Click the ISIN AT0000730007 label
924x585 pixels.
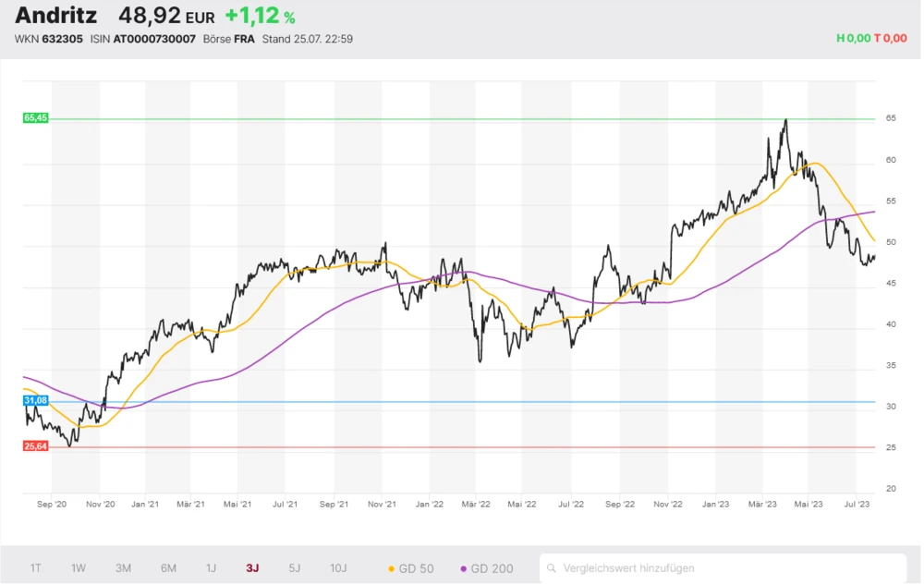142,39
